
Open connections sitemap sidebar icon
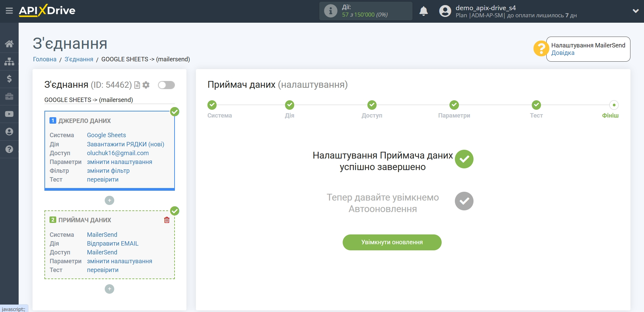[9, 61]
